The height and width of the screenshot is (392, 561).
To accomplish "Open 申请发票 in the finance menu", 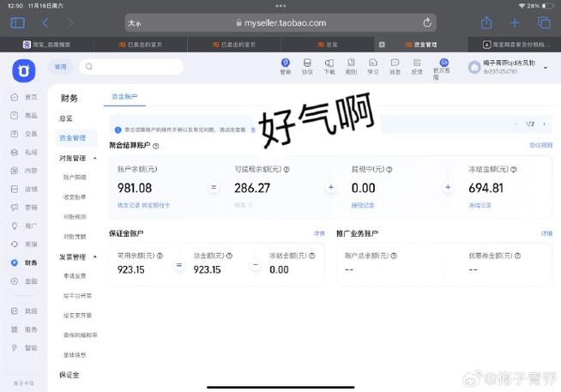I will [x=75, y=275].
